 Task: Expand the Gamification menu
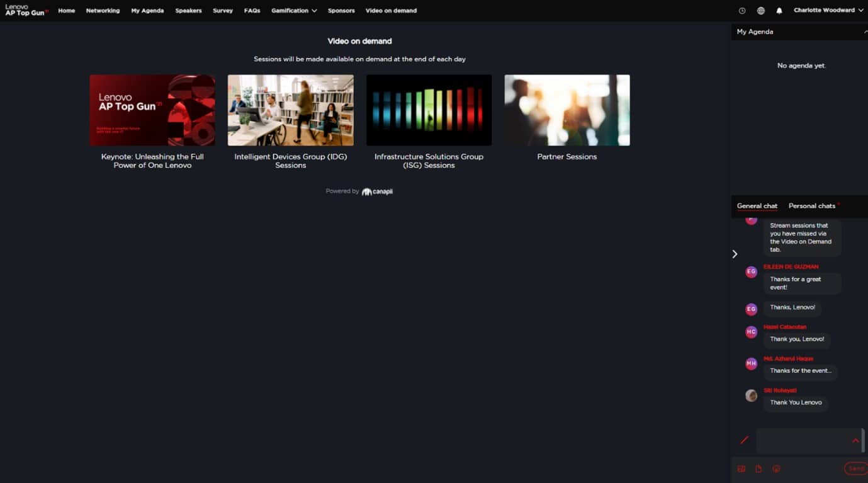(294, 11)
